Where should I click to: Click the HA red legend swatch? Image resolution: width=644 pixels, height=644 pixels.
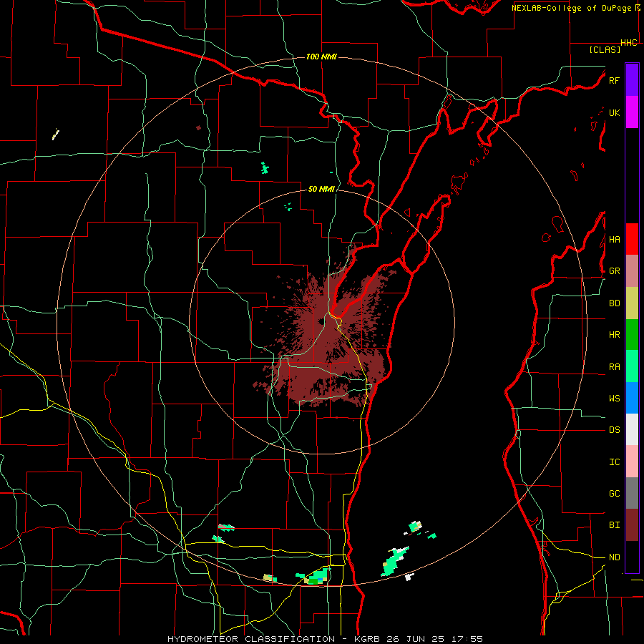[632, 239]
